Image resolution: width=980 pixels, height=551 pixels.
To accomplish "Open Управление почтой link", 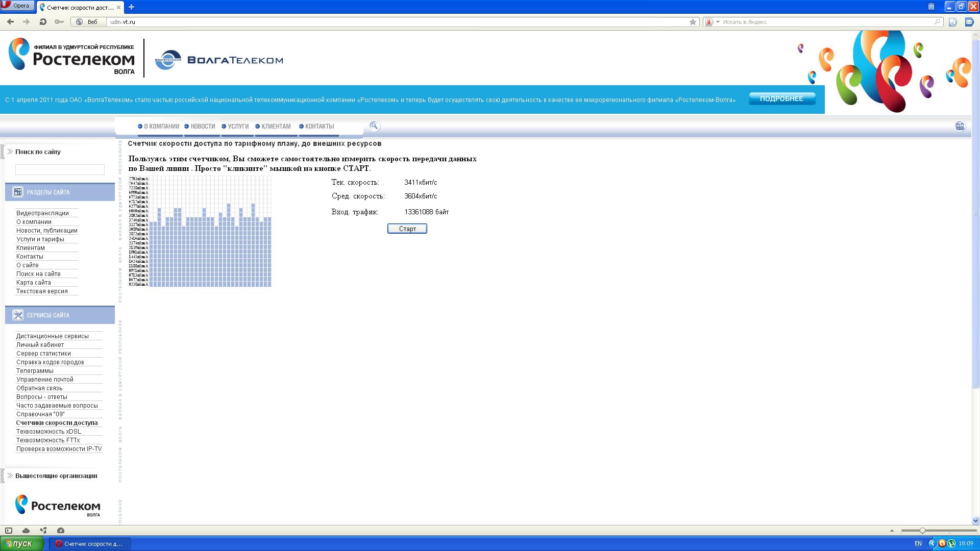I will [x=45, y=379].
